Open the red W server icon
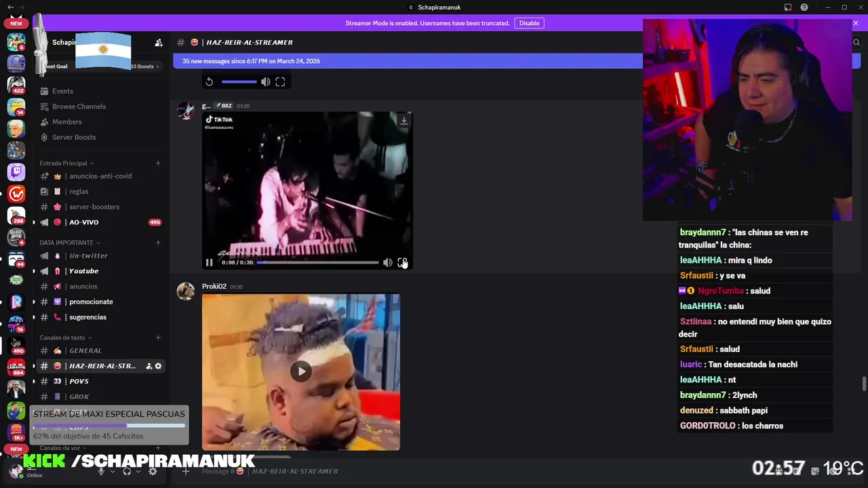Image resolution: width=868 pixels, height=488 pixels. [x=16, y=194]
